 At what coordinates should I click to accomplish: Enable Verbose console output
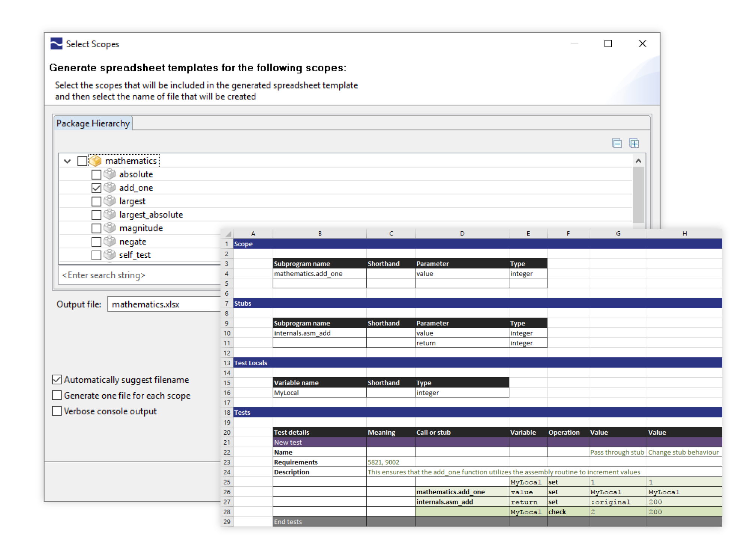(57, 411)
